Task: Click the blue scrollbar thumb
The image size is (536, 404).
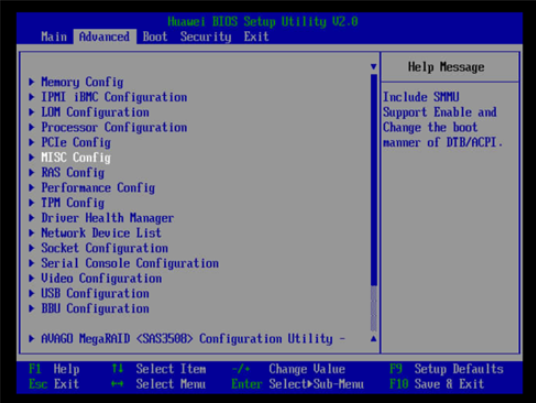Action: (374, 180)
